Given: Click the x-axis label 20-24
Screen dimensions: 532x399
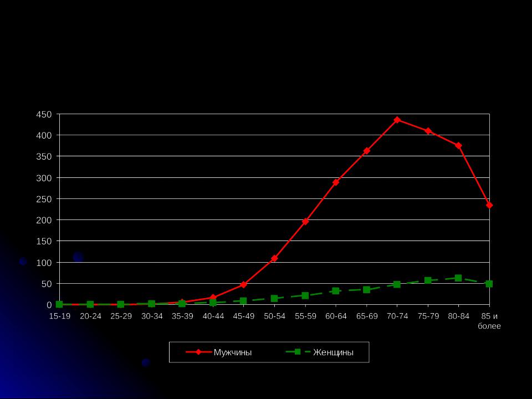Looking at the screenshot, I should point(90,316).
